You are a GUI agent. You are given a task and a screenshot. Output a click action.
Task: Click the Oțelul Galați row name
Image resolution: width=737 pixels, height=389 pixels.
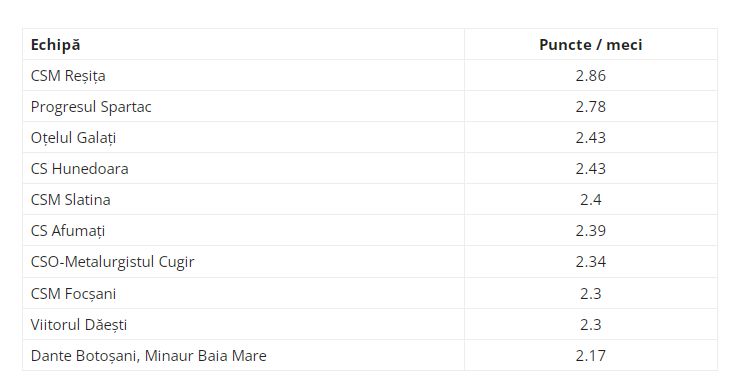[x=73, y=138]
